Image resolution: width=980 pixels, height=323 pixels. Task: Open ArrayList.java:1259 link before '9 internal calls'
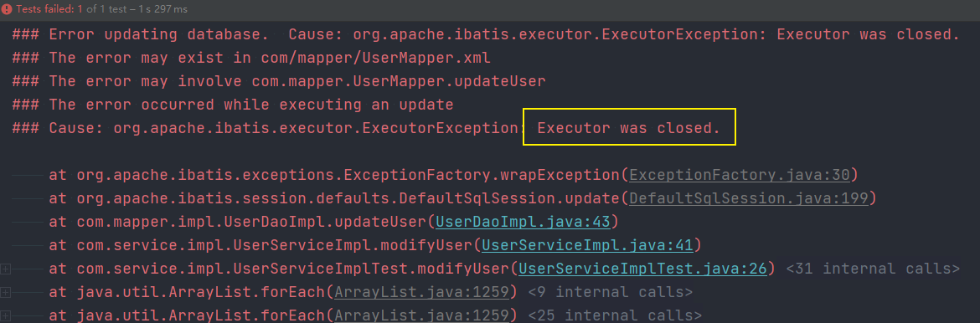(426, 292)
